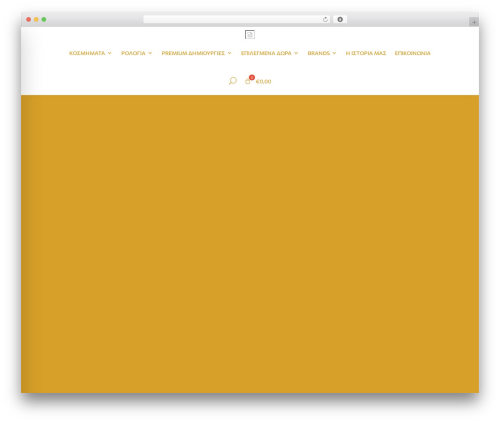Close the window with red button
The image size is (500, 423).
(x=29, y=20)
